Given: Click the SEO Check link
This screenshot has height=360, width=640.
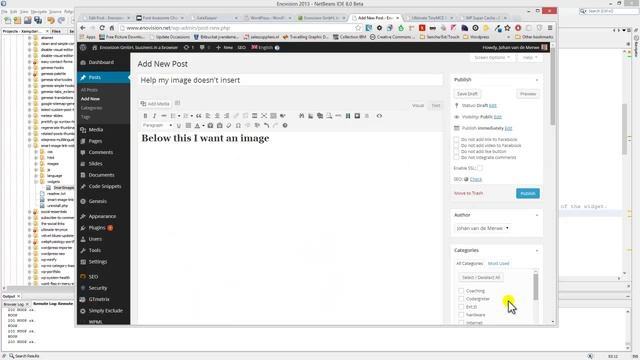Looking at the screenshot, I should point(476,179).
